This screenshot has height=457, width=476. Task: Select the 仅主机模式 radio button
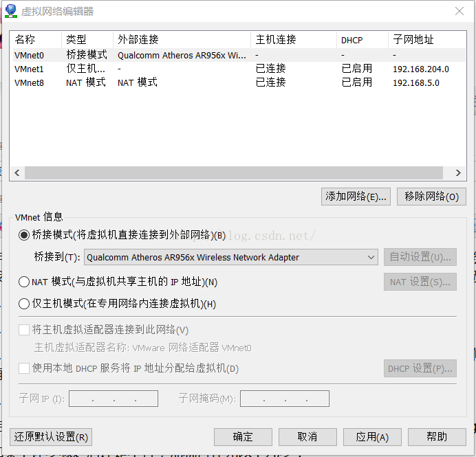24,304
